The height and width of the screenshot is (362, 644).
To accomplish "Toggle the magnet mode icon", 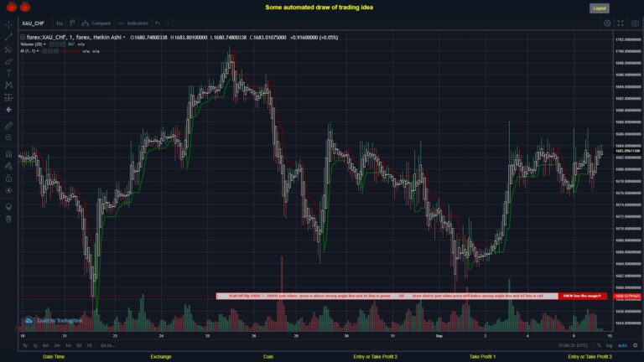I will coord(8,154).
